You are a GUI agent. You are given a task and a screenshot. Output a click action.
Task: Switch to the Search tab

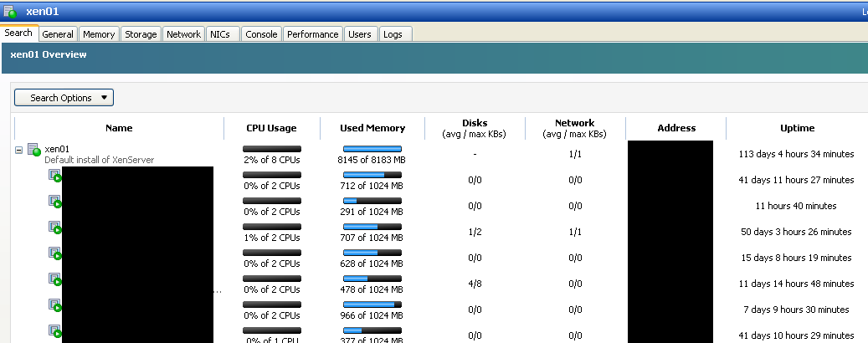click(18, 33)
